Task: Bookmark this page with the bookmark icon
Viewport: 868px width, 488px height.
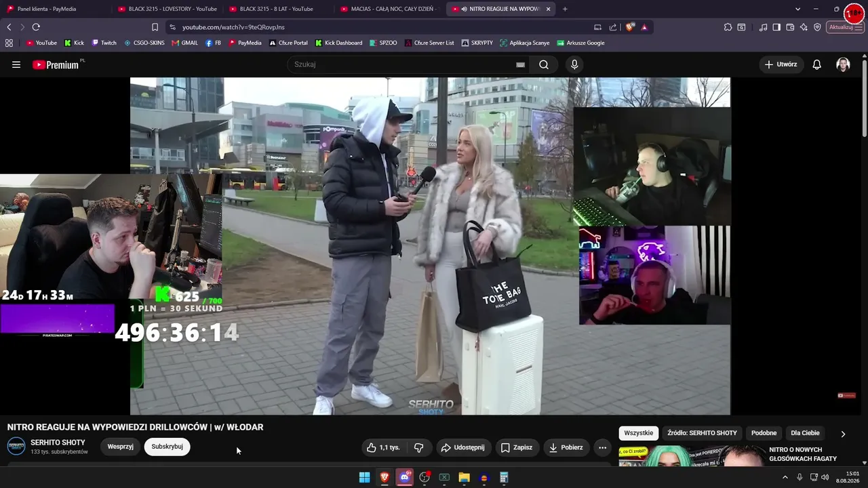Action: [x=155, y=27]
